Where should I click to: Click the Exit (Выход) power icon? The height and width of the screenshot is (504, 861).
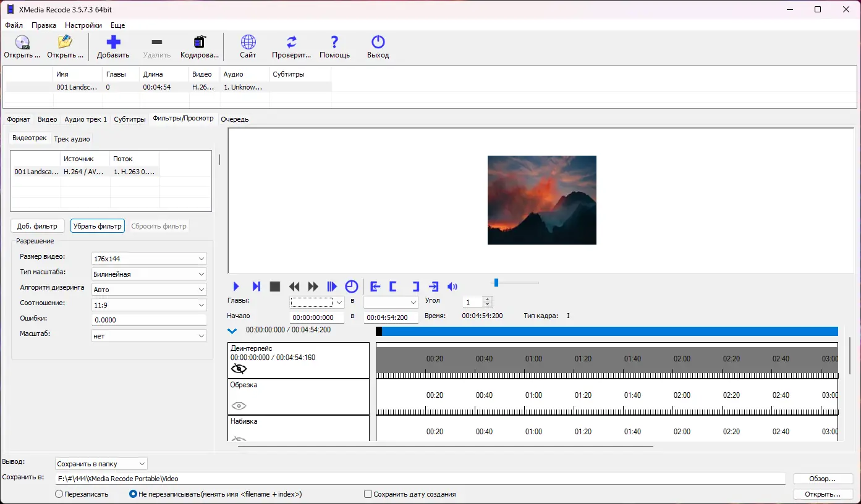(378, 43)
